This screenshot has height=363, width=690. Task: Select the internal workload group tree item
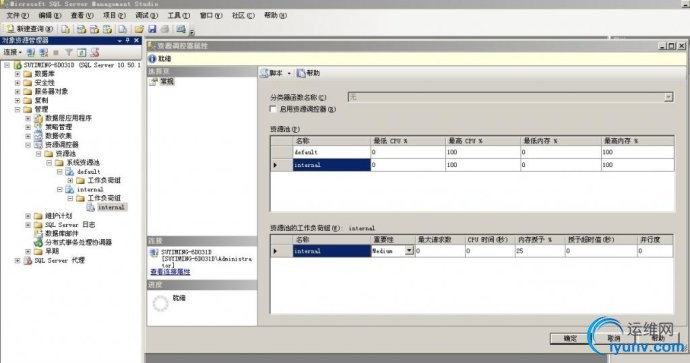pyautogui.click(x=112, y=207)
